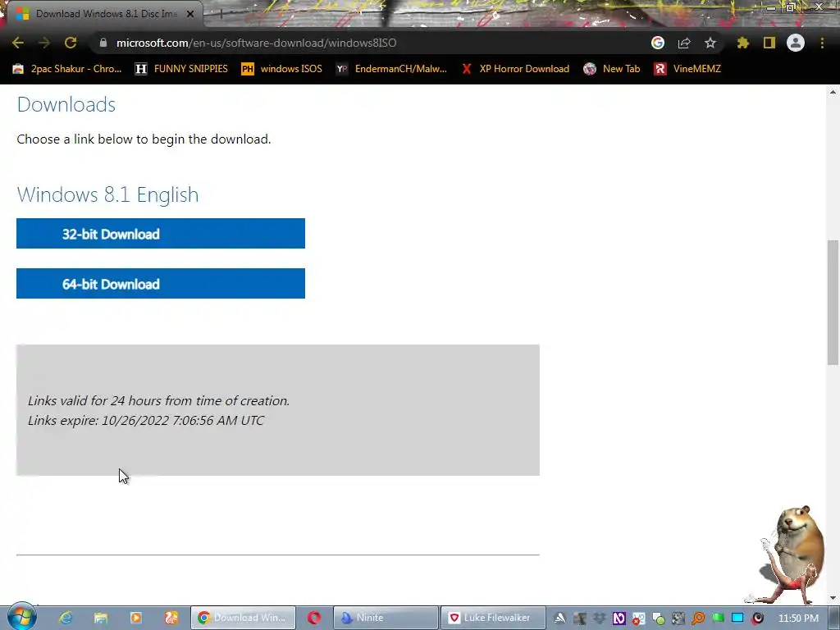Image resolution: width=840 pixels, height=630 pixels.
Task: Share this page using the share icon
Action: [684, 43]
